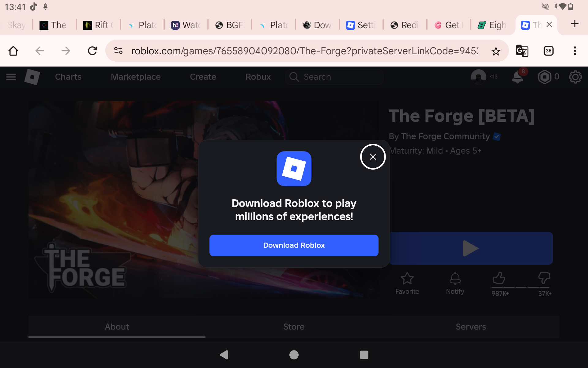Open the Create page

[203, 77]
